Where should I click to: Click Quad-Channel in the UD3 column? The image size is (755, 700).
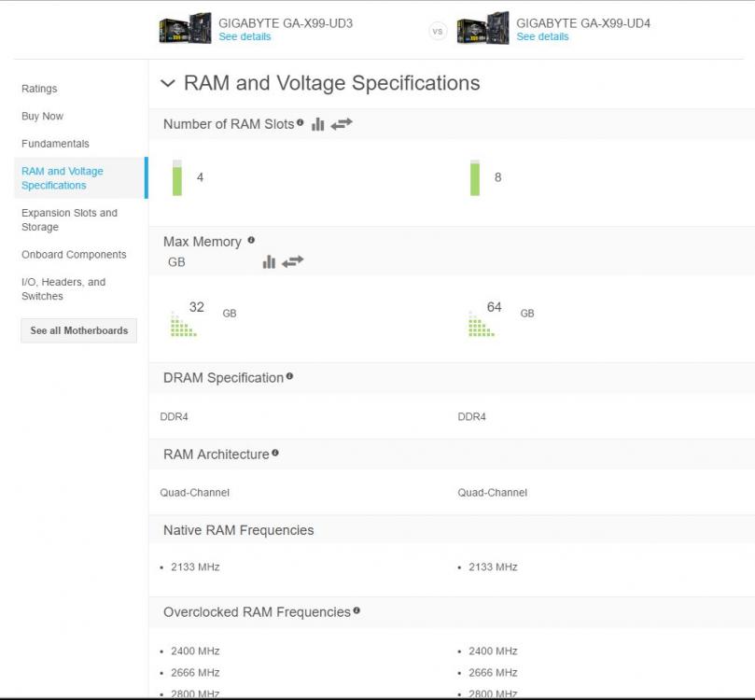pyautogui.click(x=194, y=493)
